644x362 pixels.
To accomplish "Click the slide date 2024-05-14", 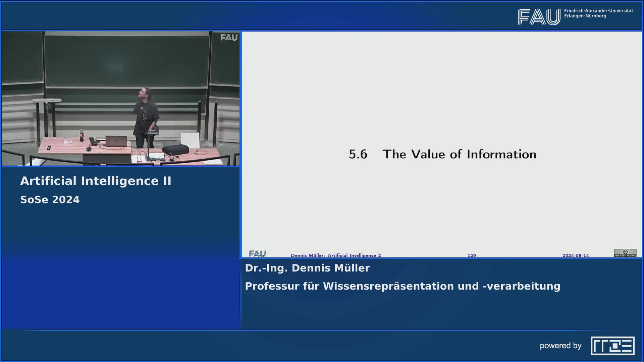I will pyautogui.click(x=575, y=255).
